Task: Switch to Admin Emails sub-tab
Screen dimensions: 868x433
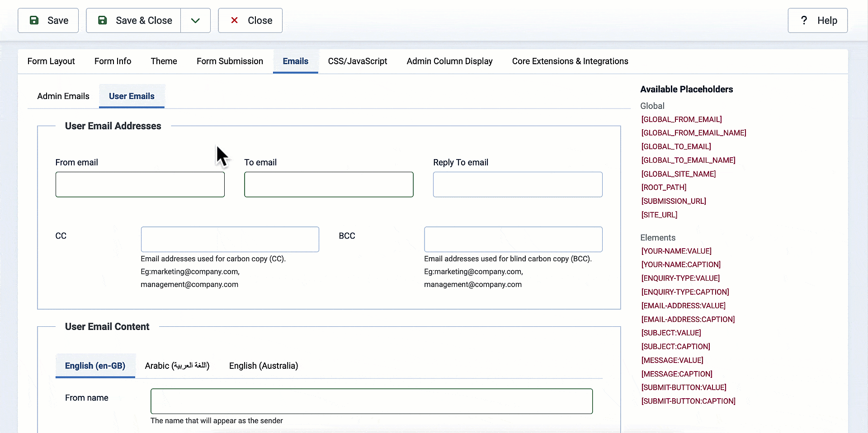Action: tap(63, 96)
